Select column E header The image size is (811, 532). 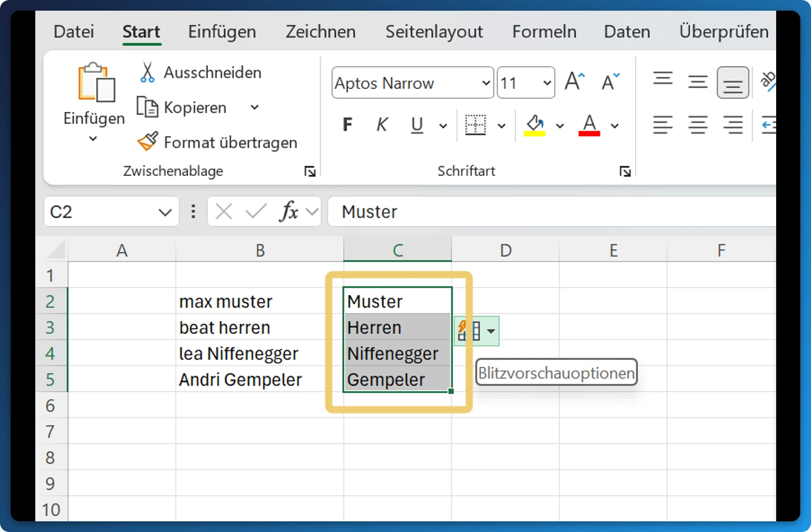coord(613,250)
